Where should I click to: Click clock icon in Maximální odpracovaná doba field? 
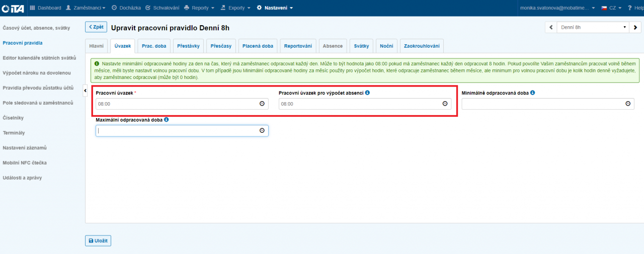[x=262, y=130]
